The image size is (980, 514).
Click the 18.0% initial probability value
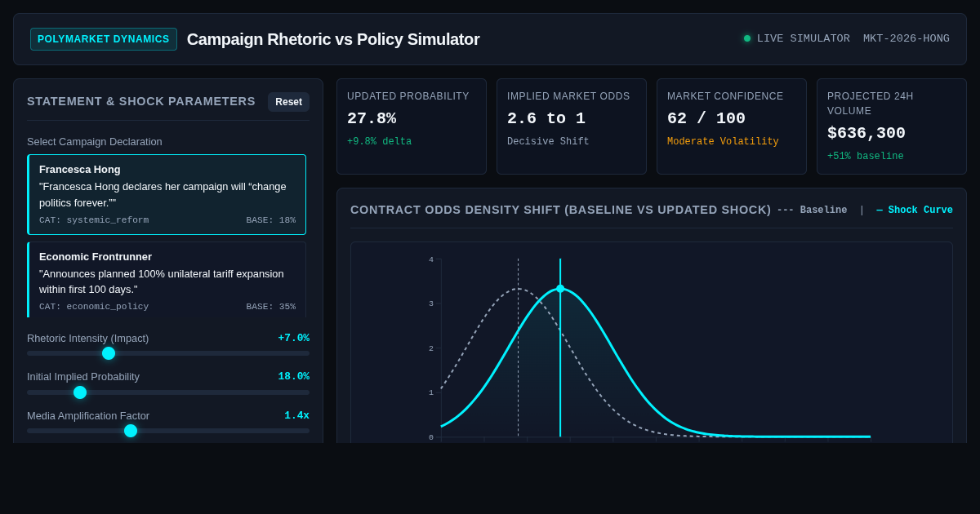[x=294, y=376]
